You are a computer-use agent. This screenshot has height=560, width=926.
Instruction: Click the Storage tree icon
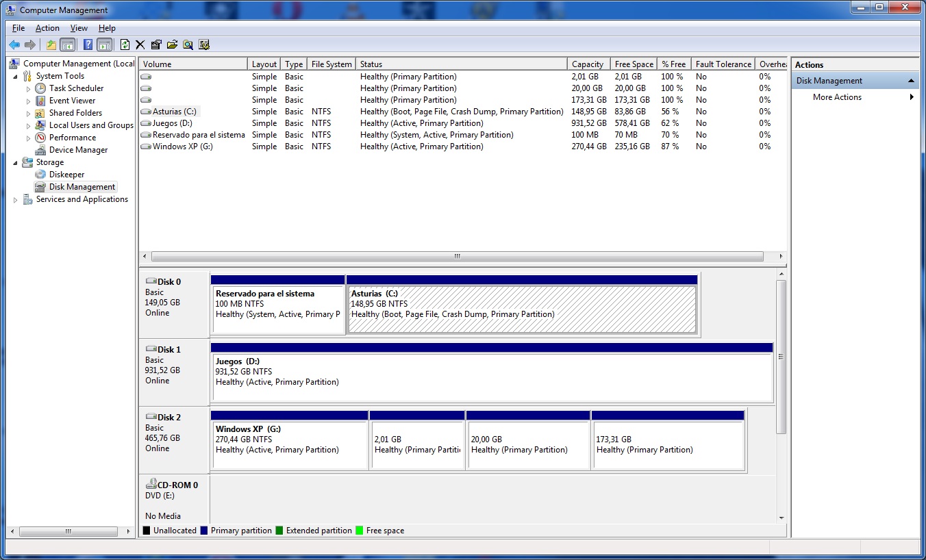[x=27, y=162]
